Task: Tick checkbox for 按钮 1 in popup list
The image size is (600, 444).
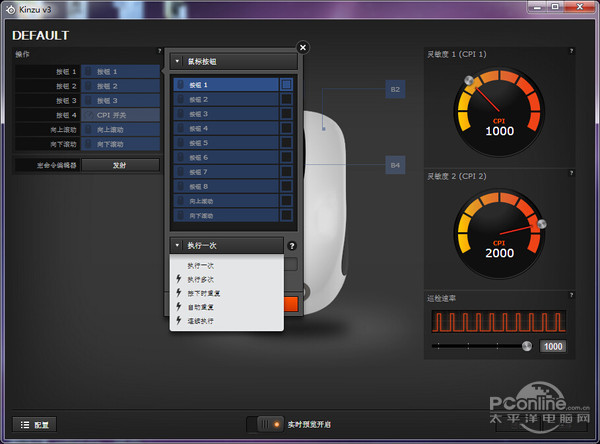Action: [286, 85]
